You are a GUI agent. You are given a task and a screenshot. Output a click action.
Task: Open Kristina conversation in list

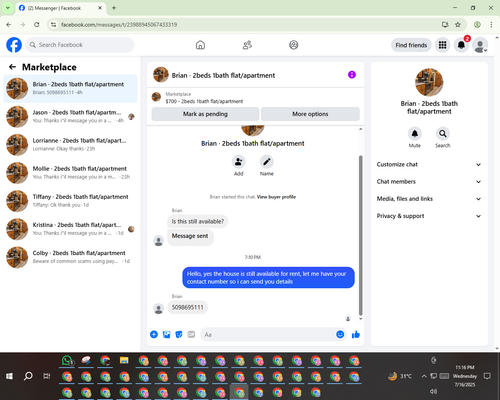[70, 229]
